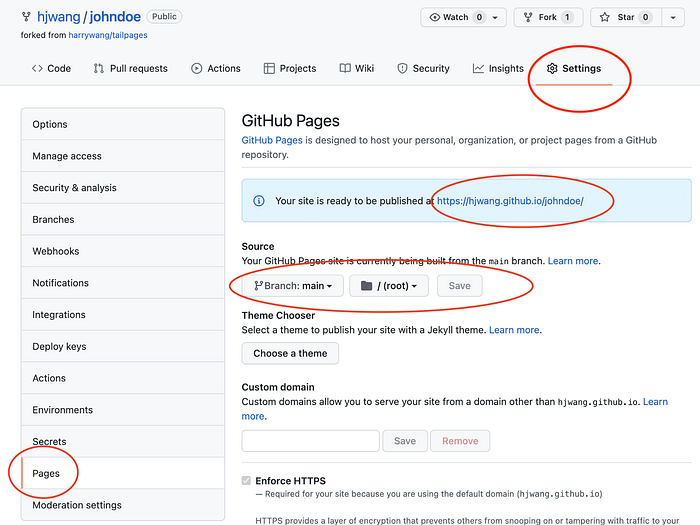
Task: Toggle the Enforce HTTPS checkbox
Action: [246, 480]
